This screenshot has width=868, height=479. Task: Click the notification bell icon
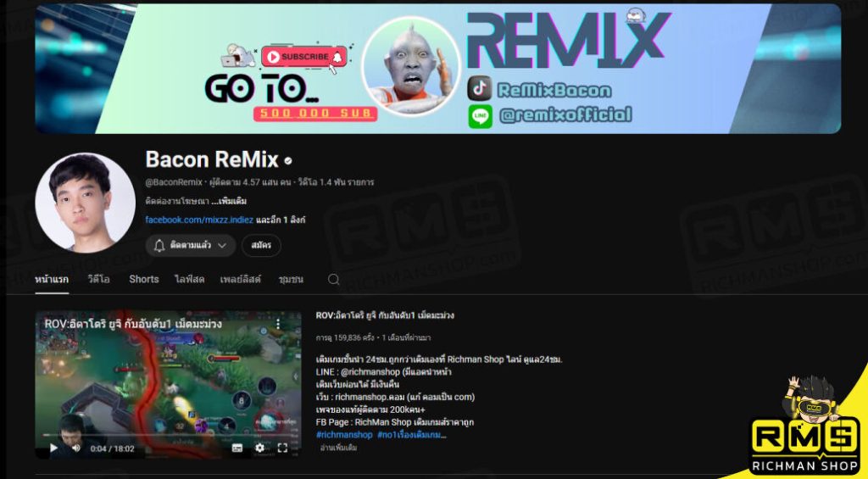pyautogui.click(x=159, y=246)
